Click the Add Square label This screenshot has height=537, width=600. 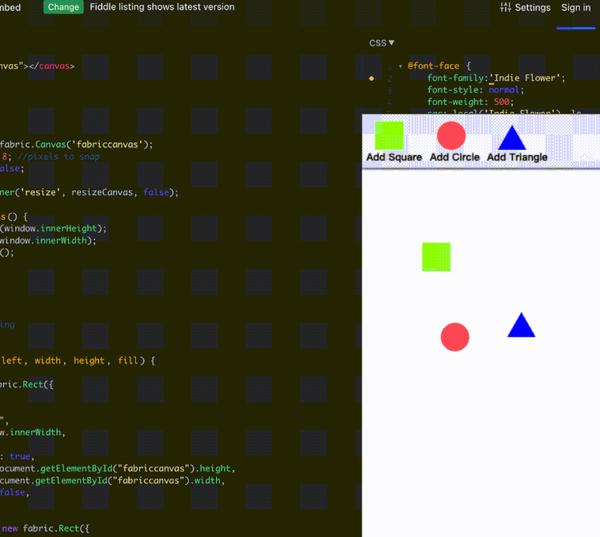[x=394, y=157]
